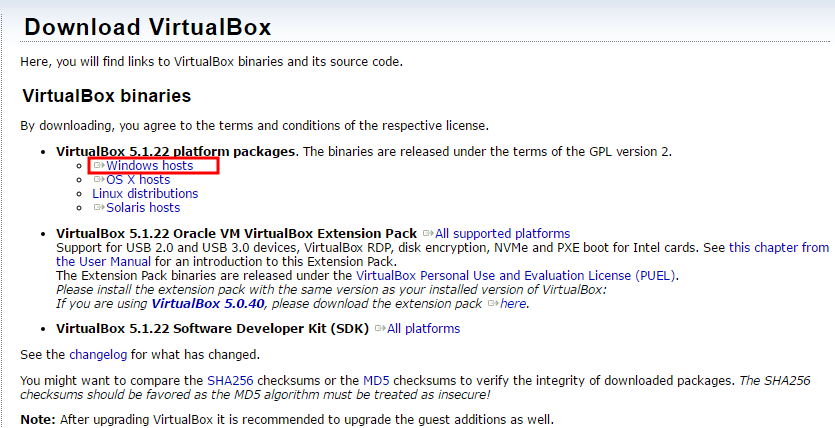Click the Download VirtualBox page heading

point(148,27)
